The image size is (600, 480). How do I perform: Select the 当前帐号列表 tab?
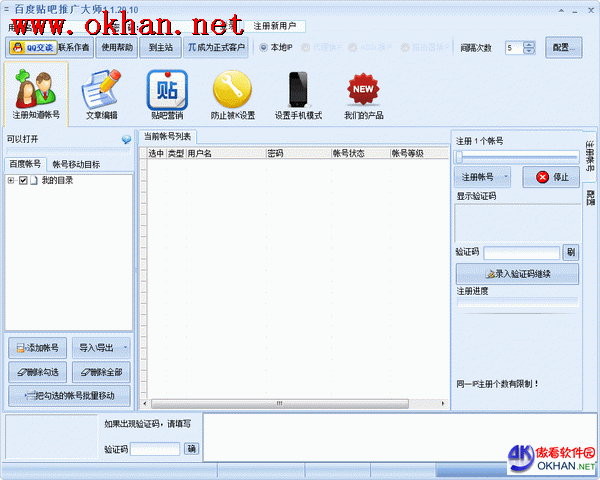pos(167,137)
